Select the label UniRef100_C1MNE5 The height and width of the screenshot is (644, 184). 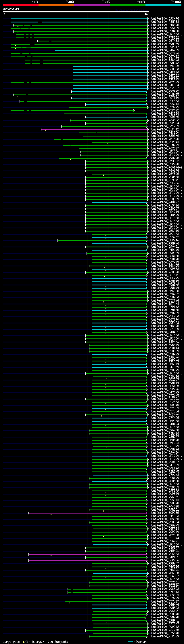click(165, 95)
